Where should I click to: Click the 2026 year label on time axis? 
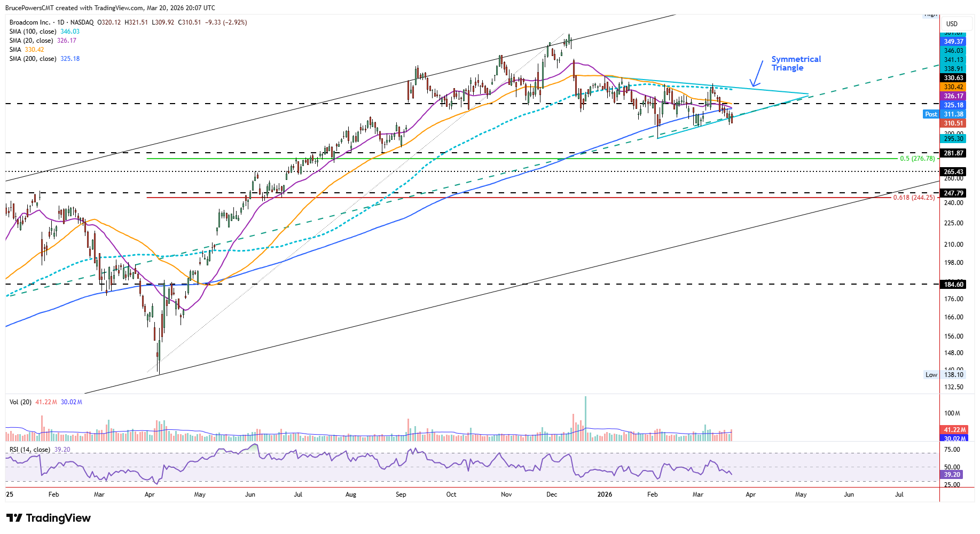(x=605, y=494)
